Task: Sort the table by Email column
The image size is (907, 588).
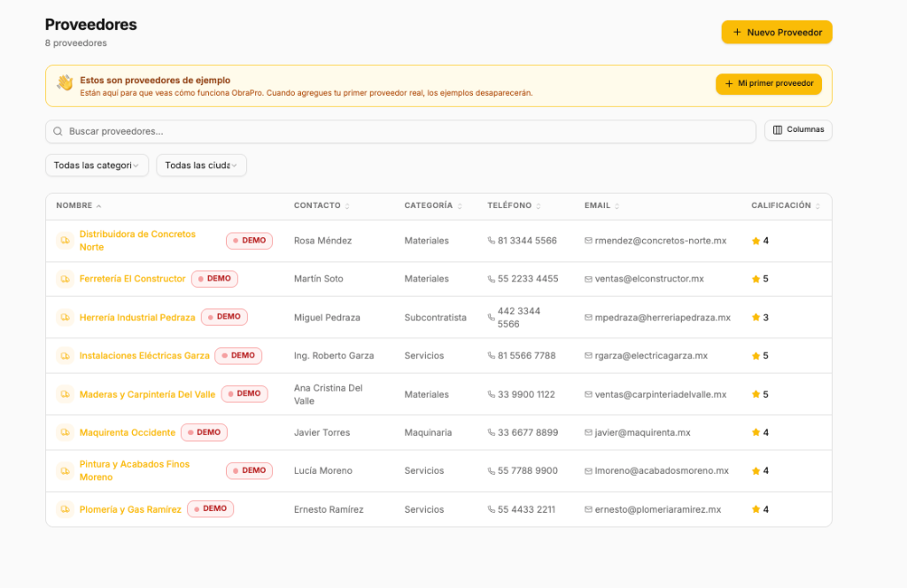Action: [601, 205]
